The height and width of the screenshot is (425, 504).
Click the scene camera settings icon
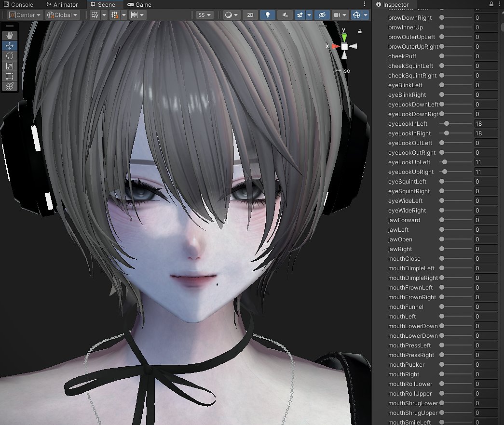[337, 15]
